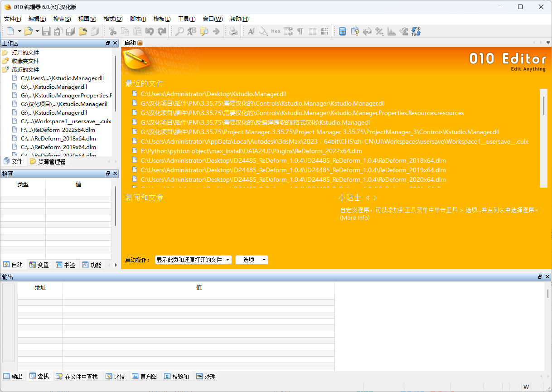Close the 启动 startup tab
This screenshot has width=552, height=392.
[x=140, y=43]
